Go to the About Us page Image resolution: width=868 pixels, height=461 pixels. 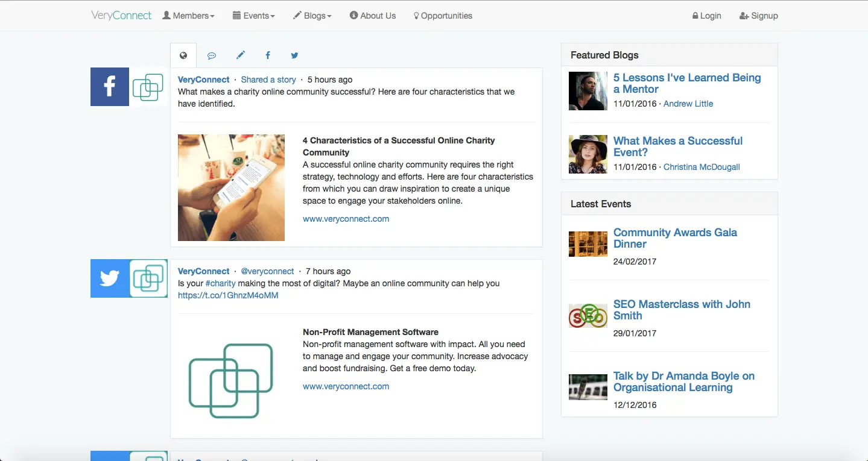(x=373, y=16)
